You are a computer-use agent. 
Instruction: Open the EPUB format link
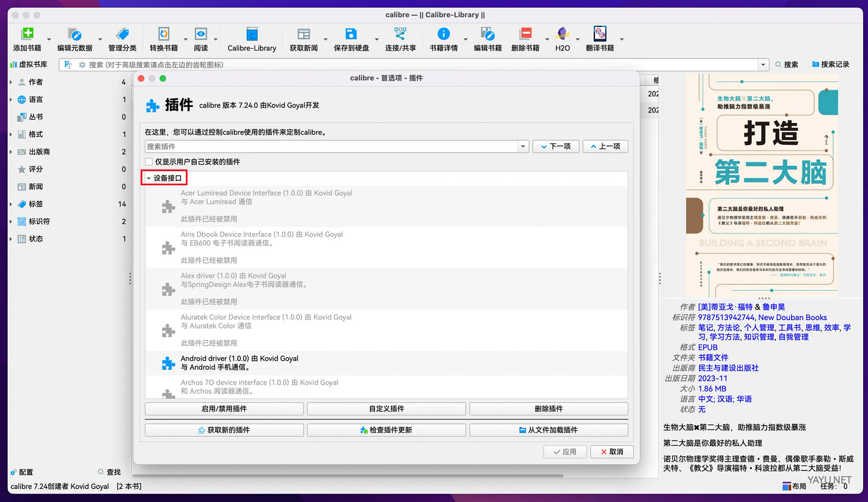[x=708, y=347]
